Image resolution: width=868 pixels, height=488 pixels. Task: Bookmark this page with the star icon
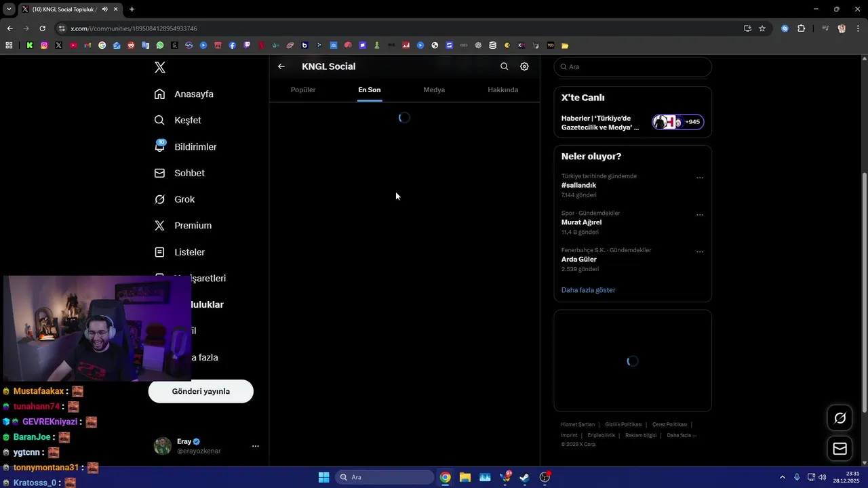(762, 28)
